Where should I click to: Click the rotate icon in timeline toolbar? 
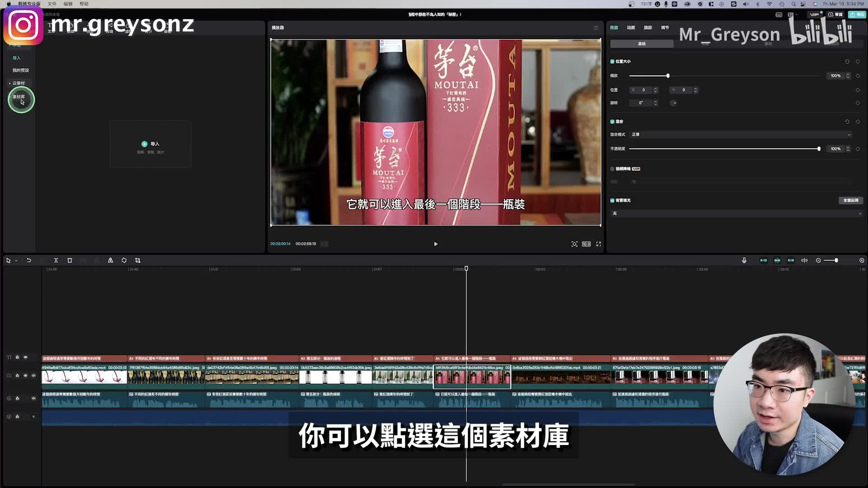click(124, 260)
